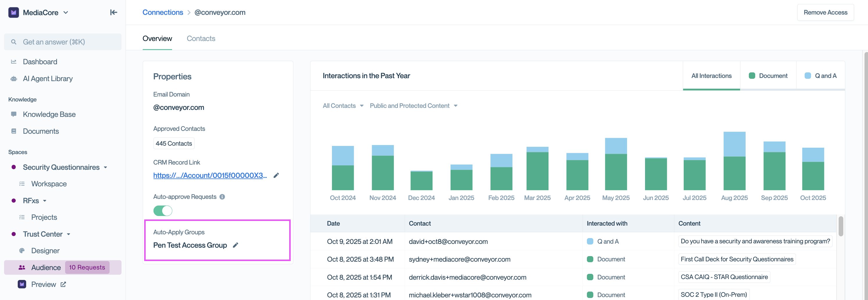Click the Remove Access button
Screen dimensions: 868x300
click(825, 12)
